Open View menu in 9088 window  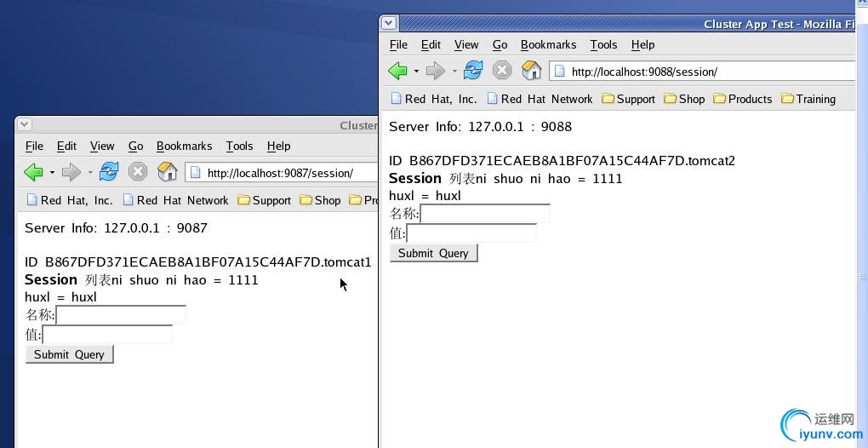pyautogui.click(x=466, y=45)
